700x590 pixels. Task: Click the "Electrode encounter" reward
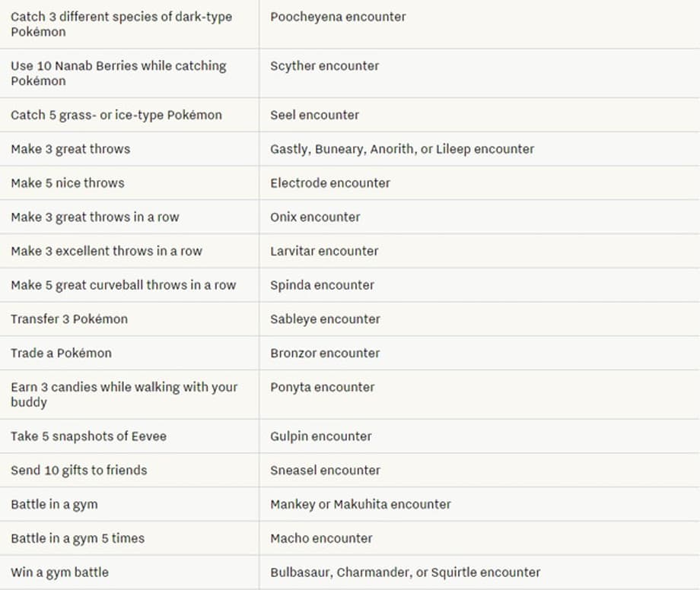click(329, 183)
